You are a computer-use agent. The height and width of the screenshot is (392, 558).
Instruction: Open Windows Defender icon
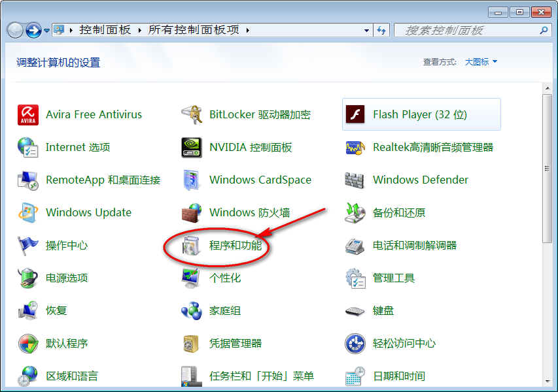(x=355, y=180)
